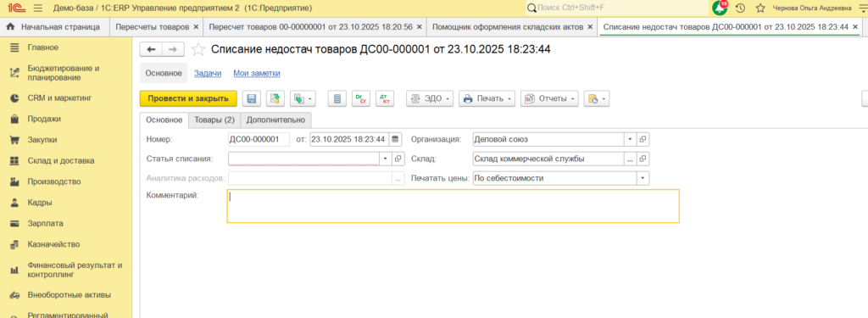Expand the Организация dropdown arrow
Image resolution: width=868 pixels, height=318 pixels.
[x=630, y=139]
